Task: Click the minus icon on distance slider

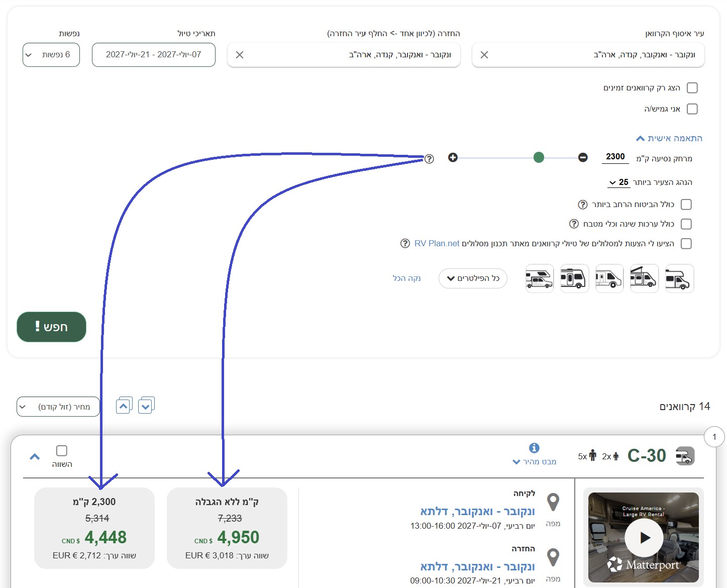Action: 583,158
